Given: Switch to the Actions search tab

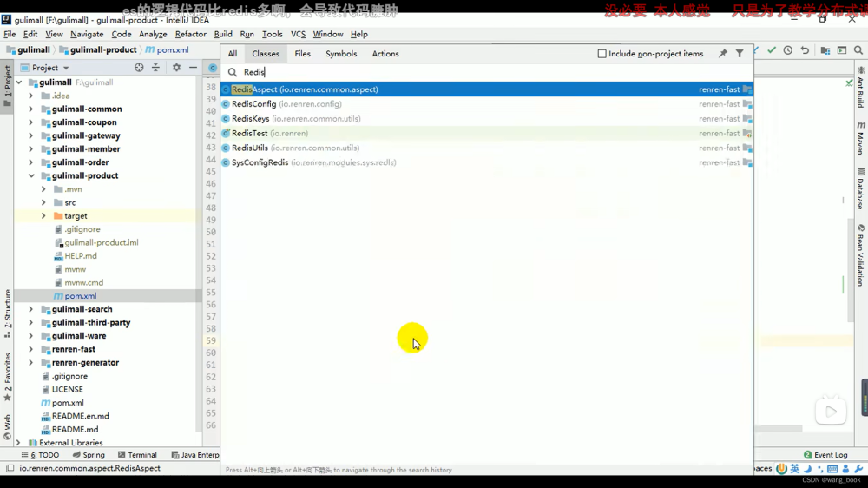Looking at the screenshot, I should tap(385, 54).
